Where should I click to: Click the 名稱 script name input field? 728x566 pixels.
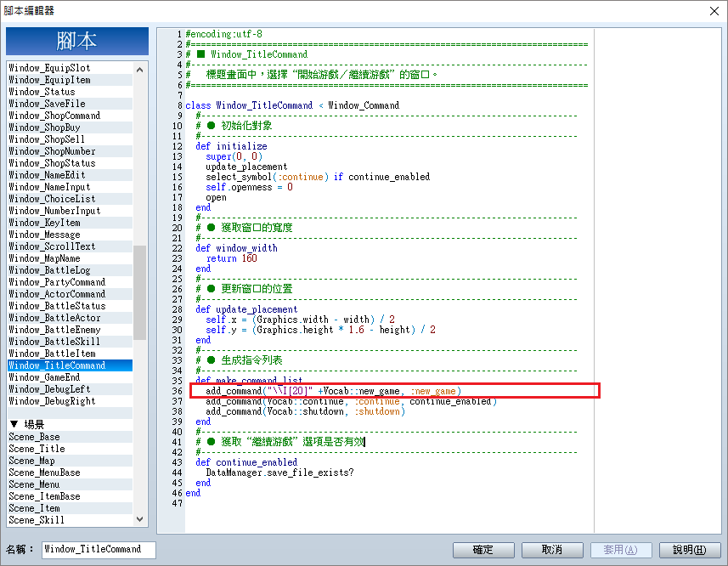coord(99,549)
